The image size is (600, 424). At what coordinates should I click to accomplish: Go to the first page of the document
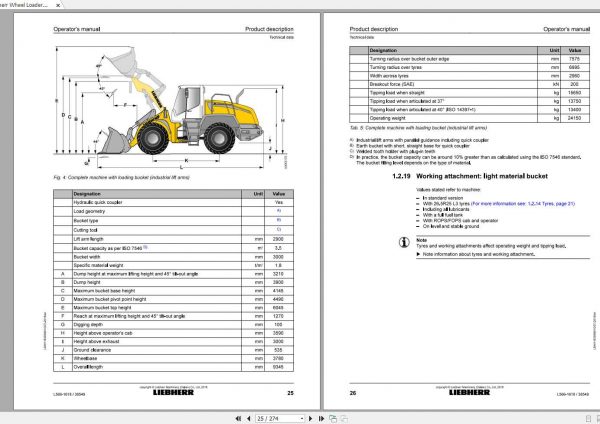coord(238,419)
